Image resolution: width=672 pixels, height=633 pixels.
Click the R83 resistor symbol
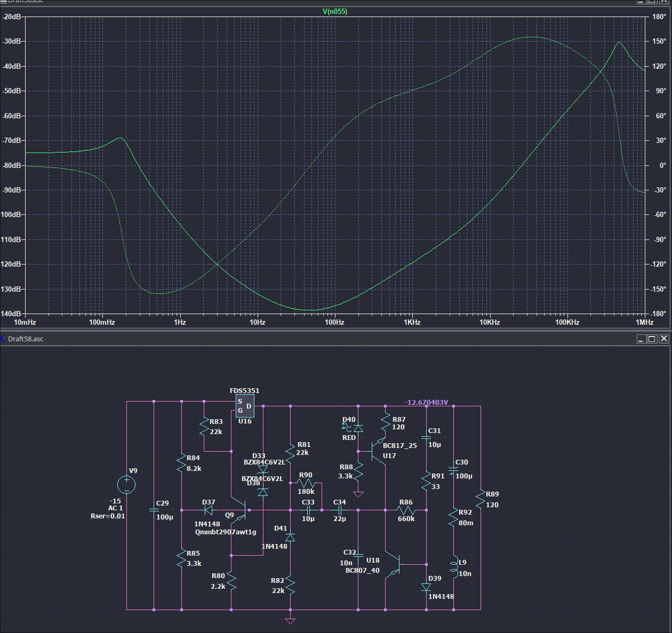204,427
